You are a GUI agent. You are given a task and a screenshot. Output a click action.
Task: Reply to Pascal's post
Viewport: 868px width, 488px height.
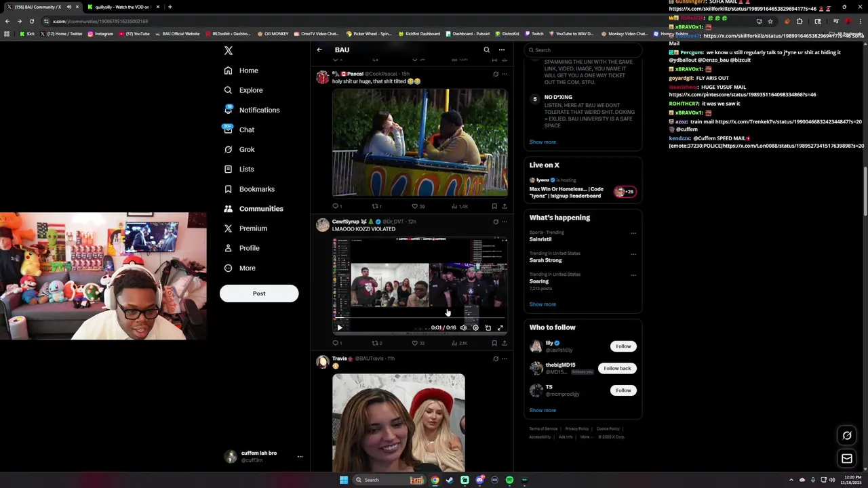(337, 206)
